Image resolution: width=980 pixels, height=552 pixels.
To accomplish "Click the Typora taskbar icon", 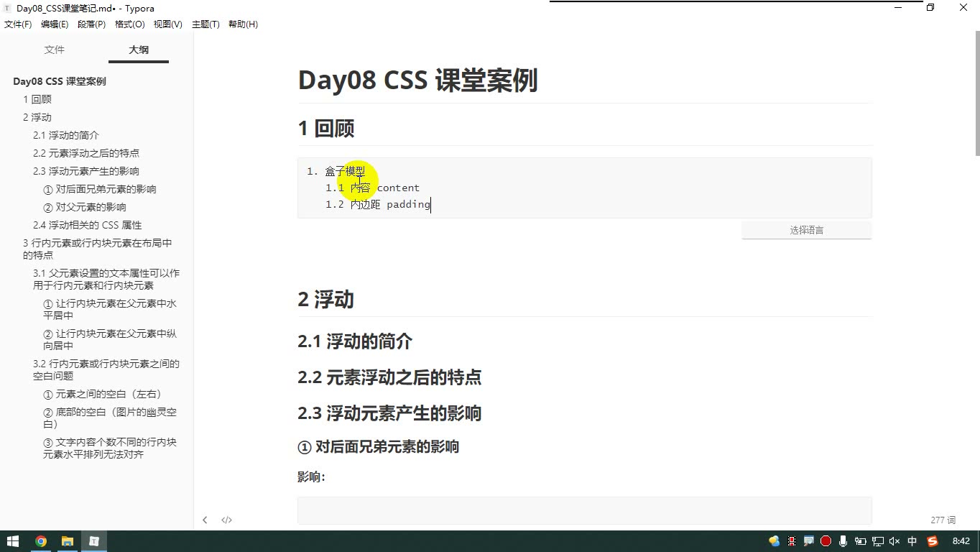I will pos(93,541).
